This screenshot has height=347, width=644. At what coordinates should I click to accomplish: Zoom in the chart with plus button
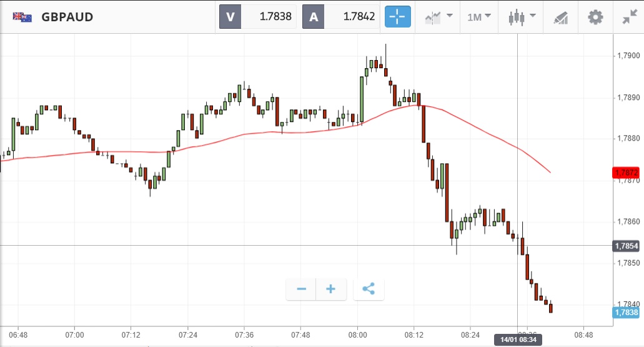coord(331,289)
